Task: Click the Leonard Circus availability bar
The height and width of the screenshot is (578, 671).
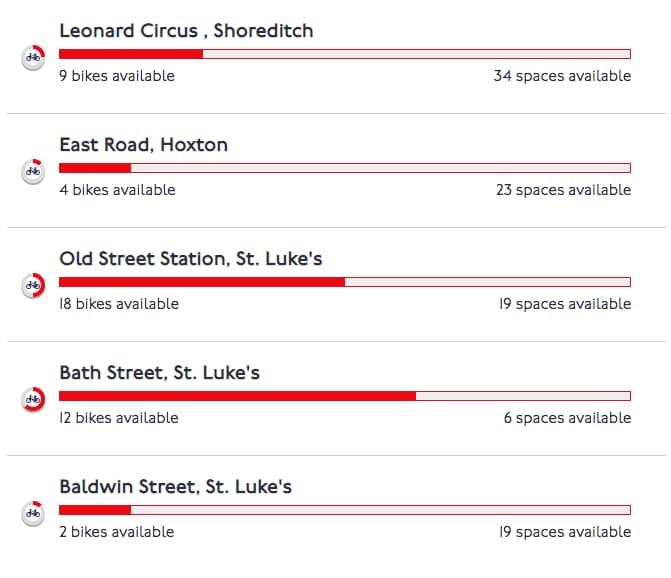Action: [344, 54]
